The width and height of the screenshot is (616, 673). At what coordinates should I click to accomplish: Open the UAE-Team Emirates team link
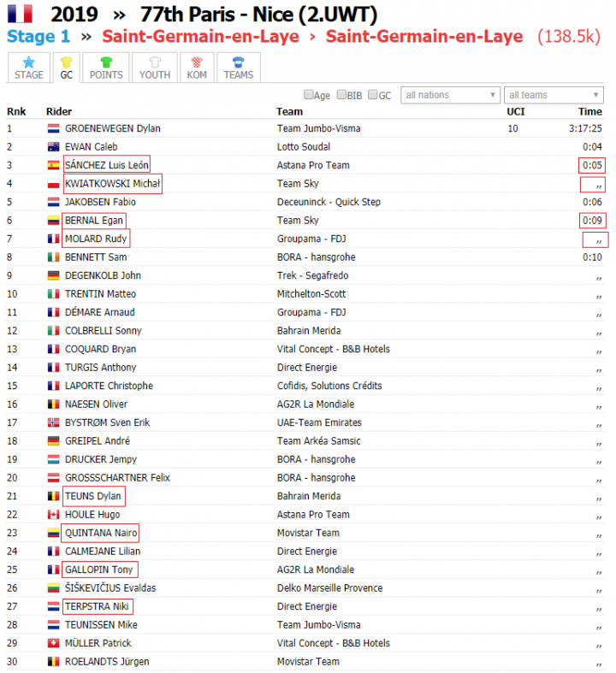(319, 422)
